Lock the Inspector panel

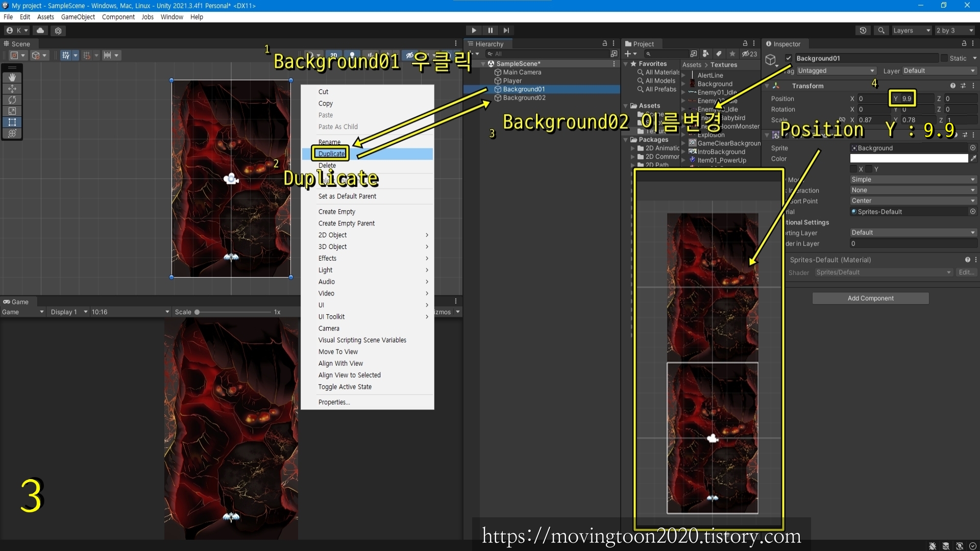click(964, 44)
